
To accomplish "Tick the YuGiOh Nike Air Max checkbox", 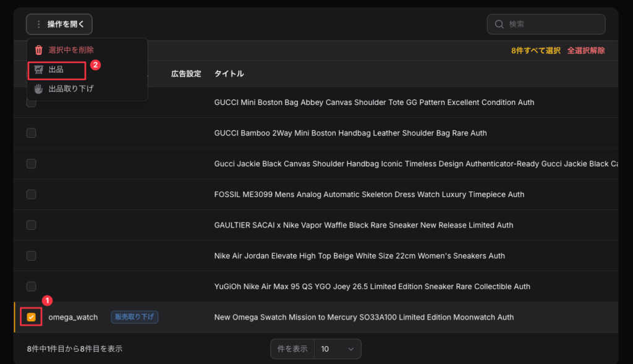I will [x=31, y=286].
